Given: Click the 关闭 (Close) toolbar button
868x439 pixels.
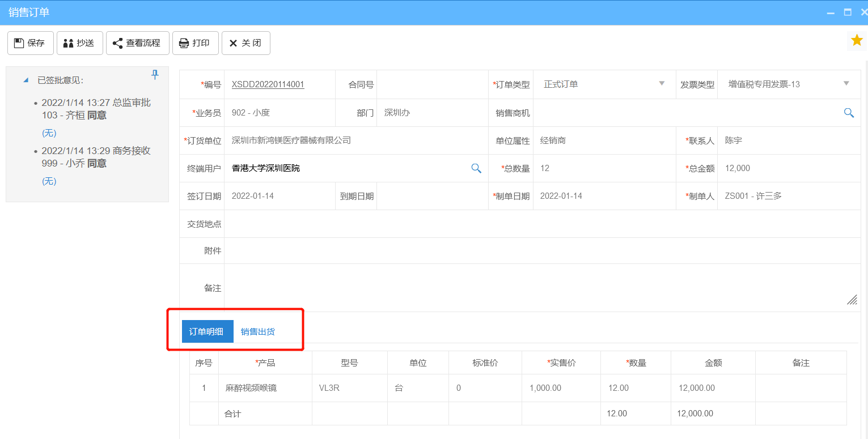Looking at the screenshot, I should (245, 43).
